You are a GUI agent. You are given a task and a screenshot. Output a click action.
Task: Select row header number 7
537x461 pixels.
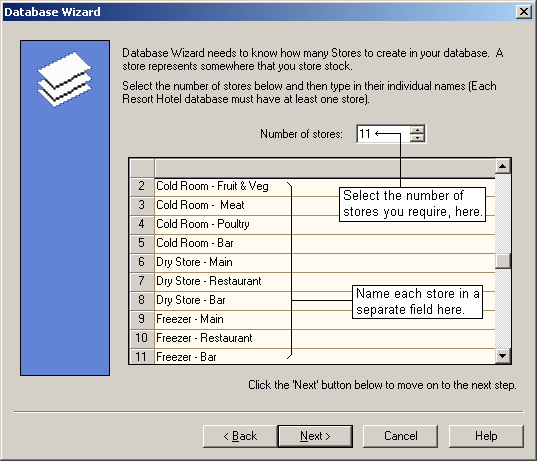click(x=142, y=282)
